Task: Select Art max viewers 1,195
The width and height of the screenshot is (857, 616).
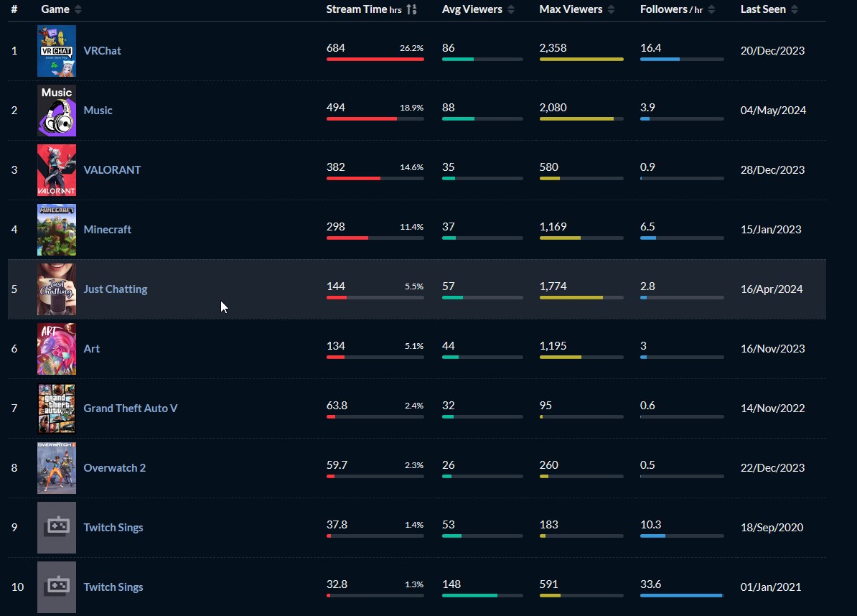Action: coord(553,346)
